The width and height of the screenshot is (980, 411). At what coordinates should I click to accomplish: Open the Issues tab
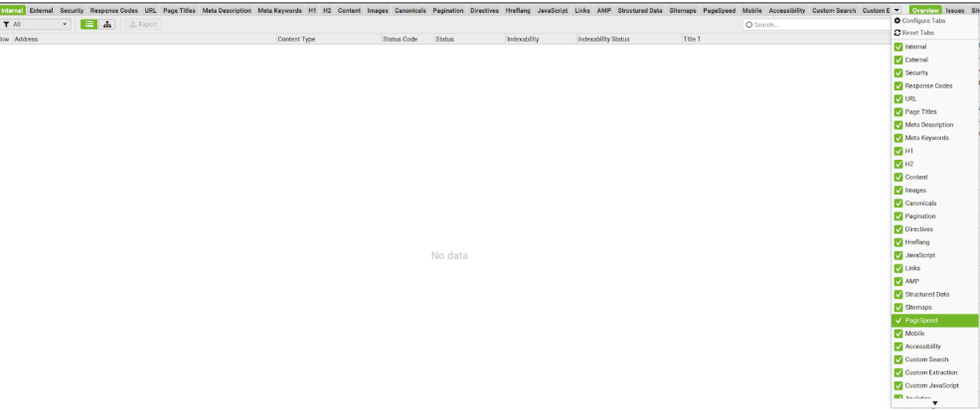pos(954,10)
